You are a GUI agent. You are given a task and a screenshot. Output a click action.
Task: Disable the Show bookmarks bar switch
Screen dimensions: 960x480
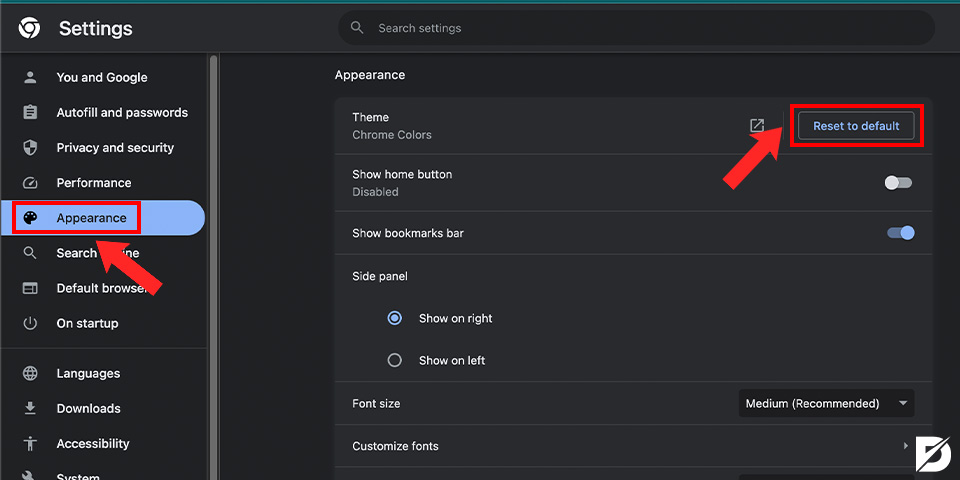(901, 233)
